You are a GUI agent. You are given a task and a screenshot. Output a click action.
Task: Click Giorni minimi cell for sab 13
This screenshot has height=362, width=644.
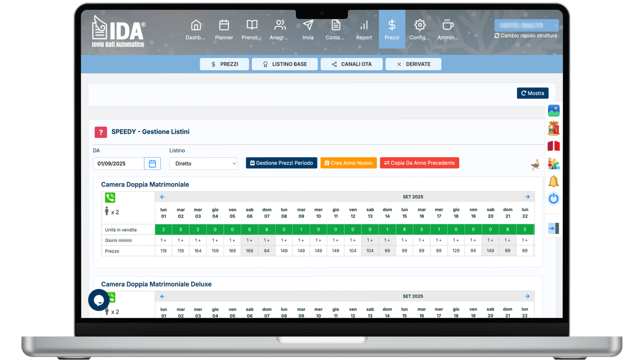click(370, 240)
